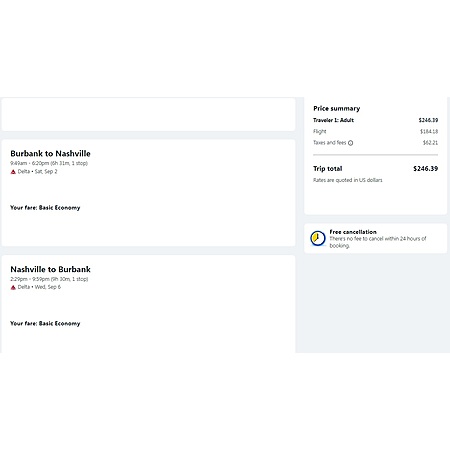This screenshot has height=450, width=450.
Task: Click the Delta logo for Nashville flight
Action: click(x=13, y=287)
